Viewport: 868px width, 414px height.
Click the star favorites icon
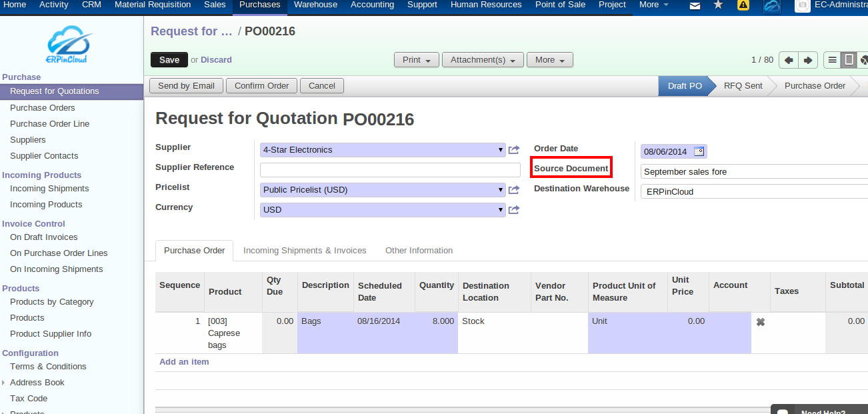click(x=718, y=5)
